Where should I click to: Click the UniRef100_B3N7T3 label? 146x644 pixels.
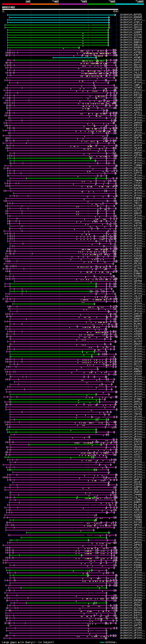coord(131,55)
